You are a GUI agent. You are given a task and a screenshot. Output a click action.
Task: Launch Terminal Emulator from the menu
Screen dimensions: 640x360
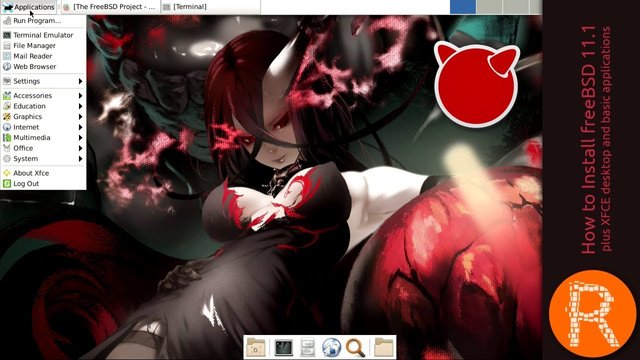pos(43,35)
